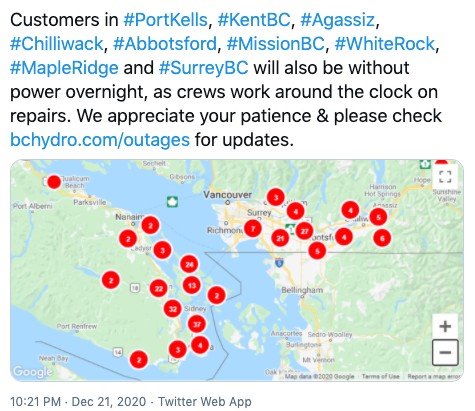
Task: Click the #MapleRidge hashtag
Action: click(64, 68)
